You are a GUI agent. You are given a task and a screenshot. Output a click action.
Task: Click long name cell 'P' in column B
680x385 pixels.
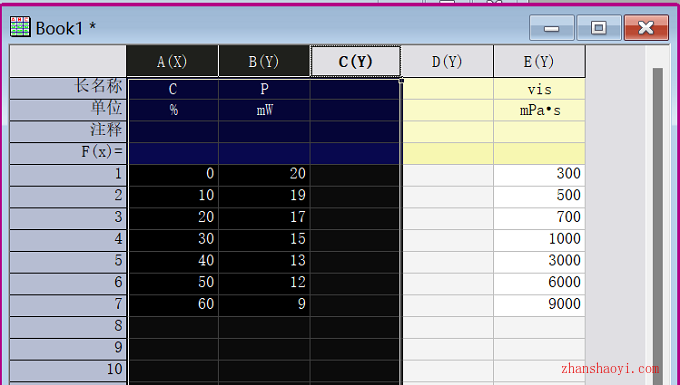click(264, 89)
